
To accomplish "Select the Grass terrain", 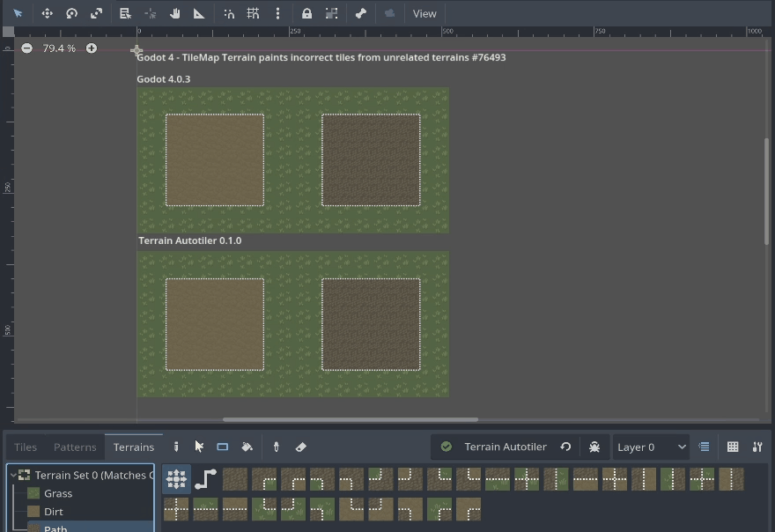I will [x=58, y=493].
